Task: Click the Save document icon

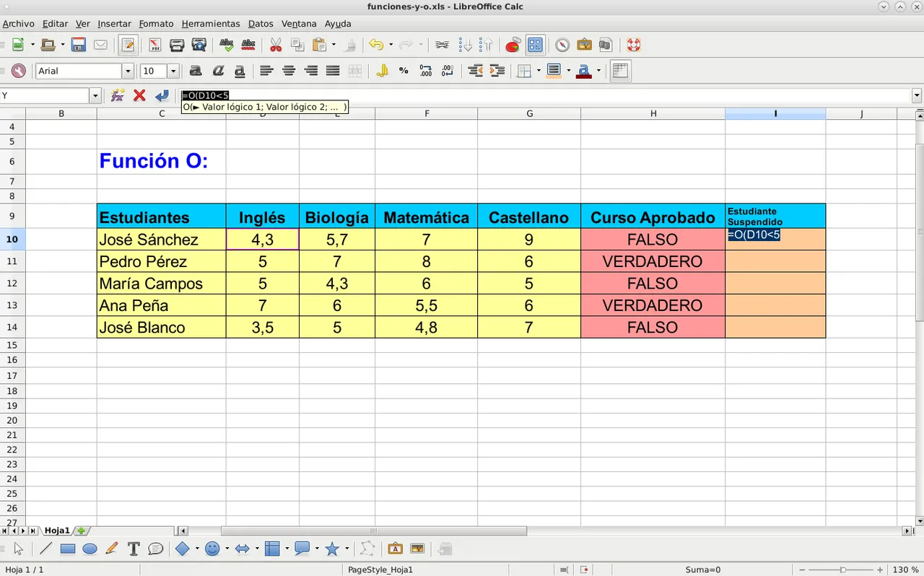Action: coord(78,45)
